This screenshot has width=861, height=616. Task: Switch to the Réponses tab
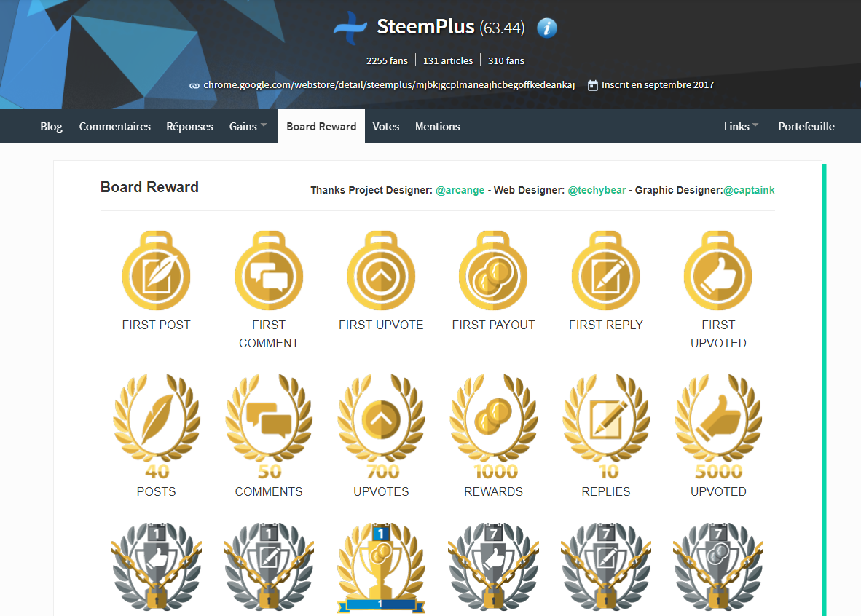189,126
